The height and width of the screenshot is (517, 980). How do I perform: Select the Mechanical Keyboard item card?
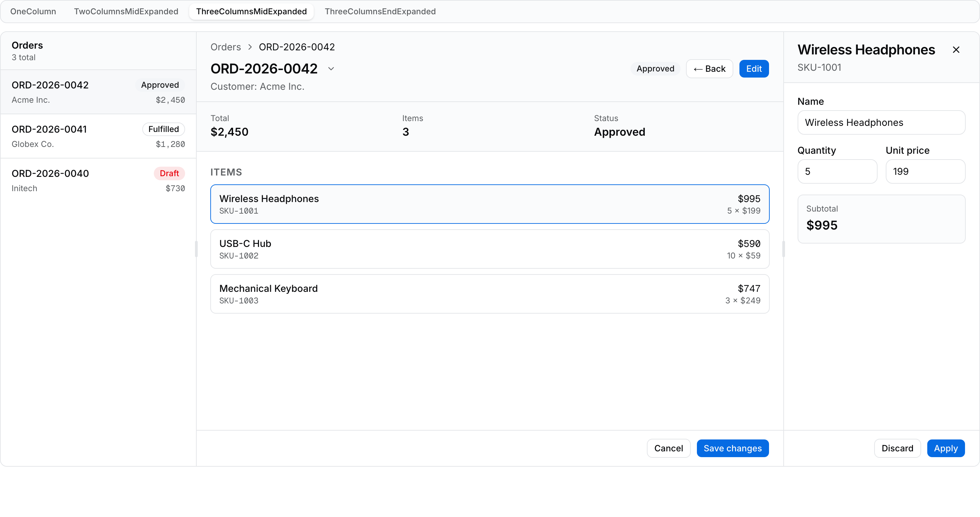[x=490, y=294]
